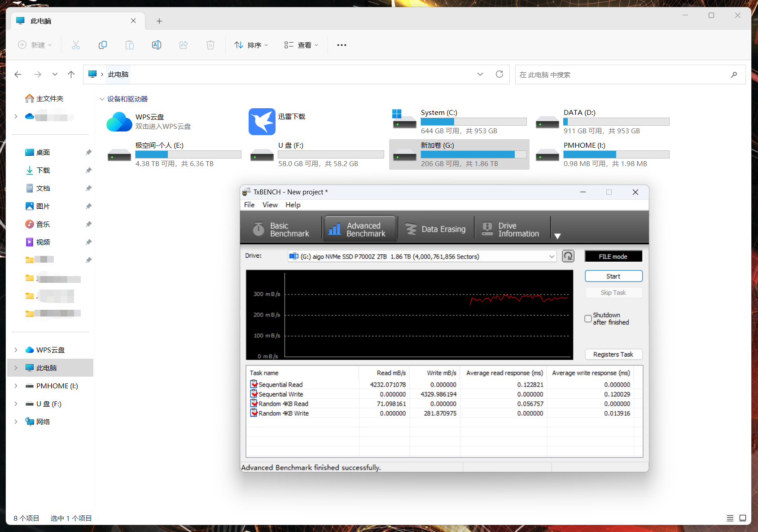Switch to large icons view in status bar
758x532 pixels.
(x=743, y=518)
